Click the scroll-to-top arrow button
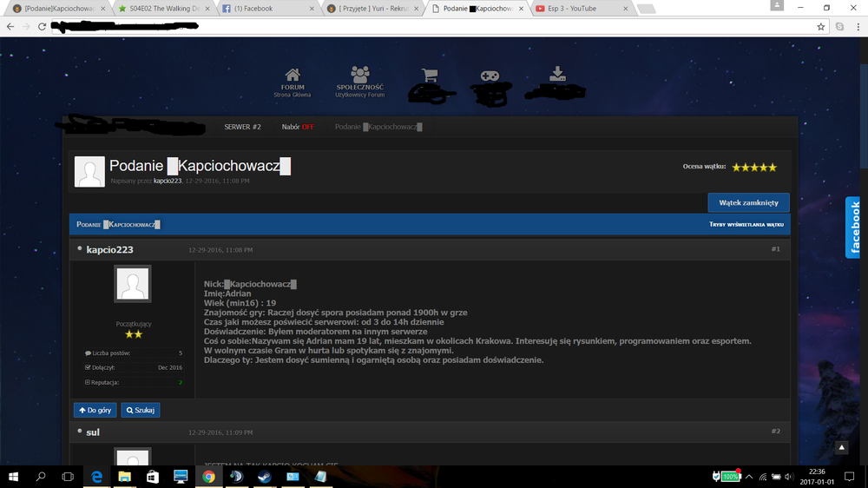This screenshot has height=488, width=868. tap(841, 447)
